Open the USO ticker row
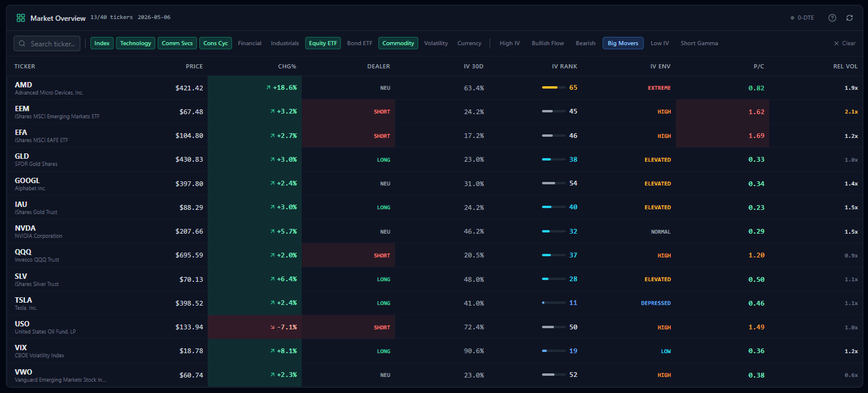 tap(434, 327)
